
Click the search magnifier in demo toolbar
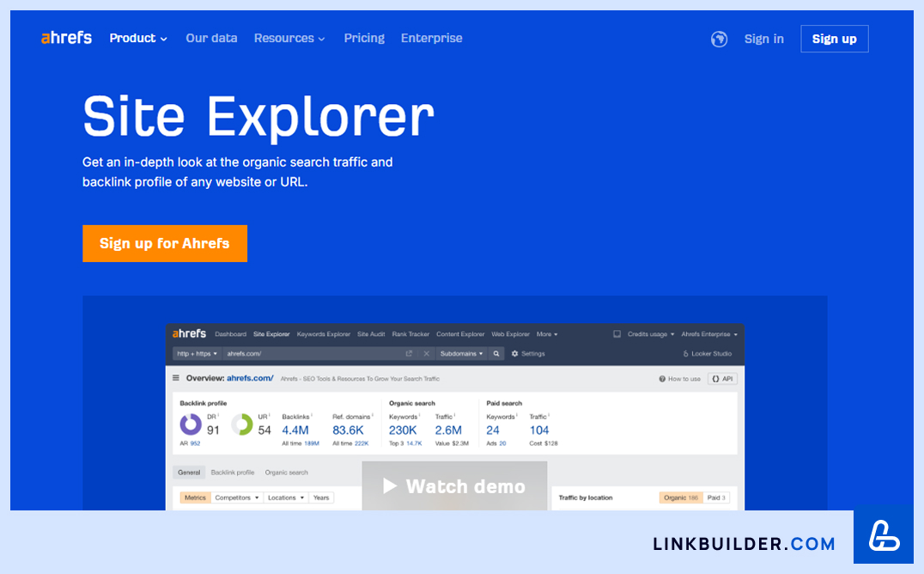pos(496,353)
